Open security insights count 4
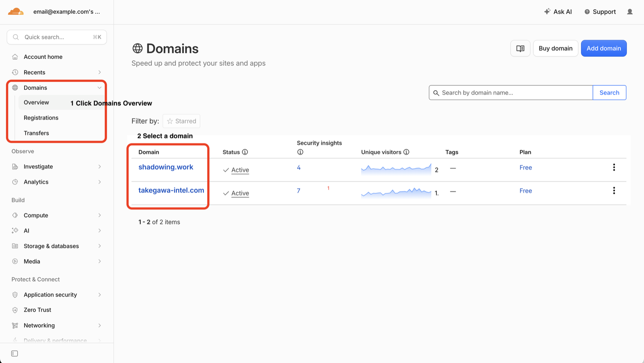644x363 pixels. (299, 167)
